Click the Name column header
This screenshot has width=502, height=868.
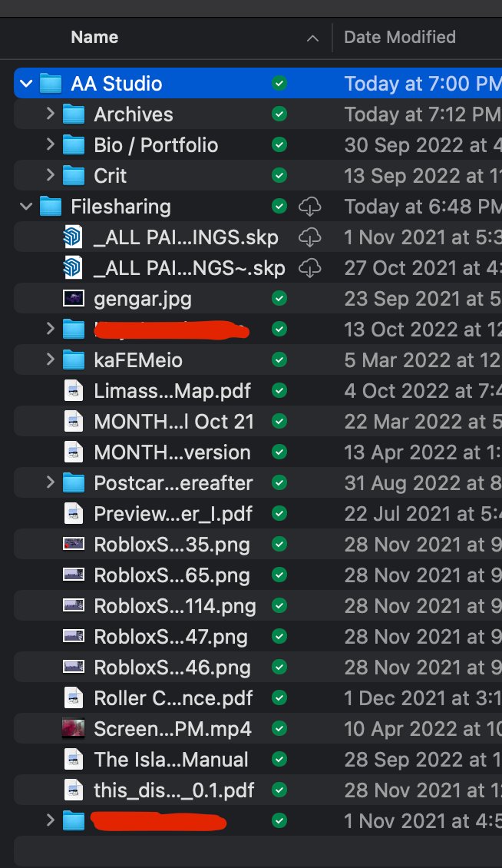point(94,37)
